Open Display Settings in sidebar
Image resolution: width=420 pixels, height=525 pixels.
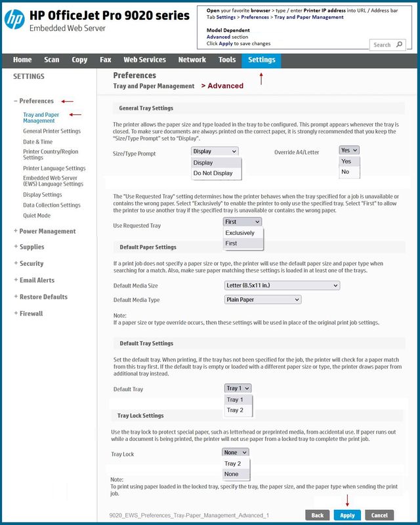[x=43, y=195]
